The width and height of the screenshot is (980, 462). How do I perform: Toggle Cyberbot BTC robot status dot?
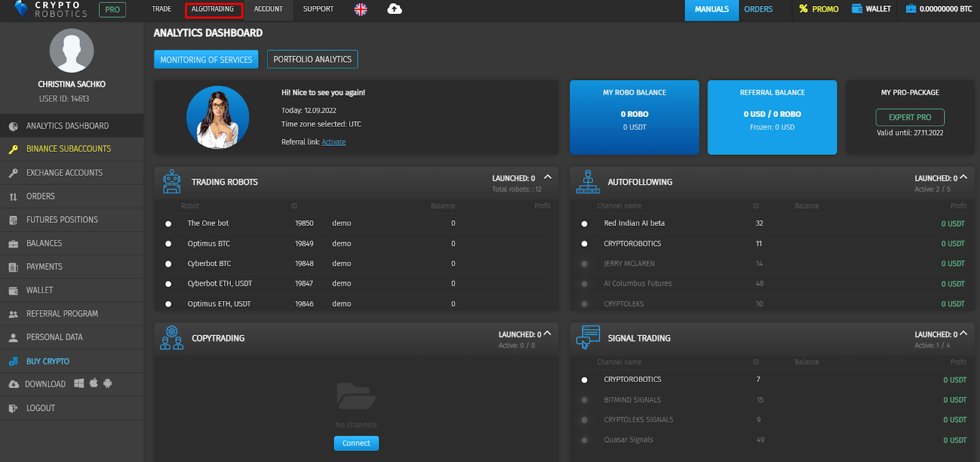click(168, 264)
